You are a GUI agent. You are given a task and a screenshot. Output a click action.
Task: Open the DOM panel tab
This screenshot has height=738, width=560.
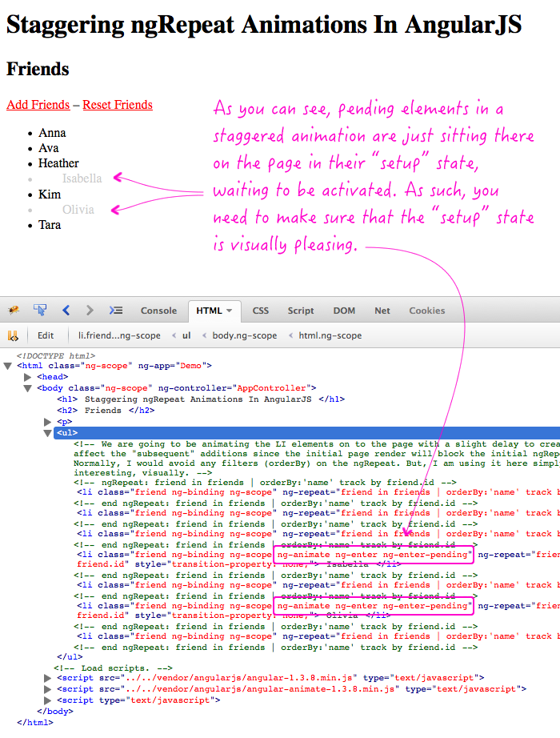click(x=344, y=311)
